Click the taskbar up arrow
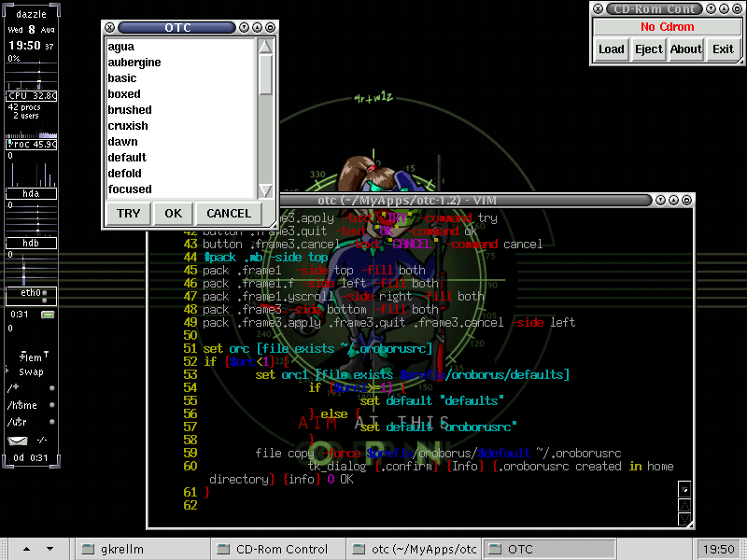Viewport: 747px width, 560px height. 27,549
